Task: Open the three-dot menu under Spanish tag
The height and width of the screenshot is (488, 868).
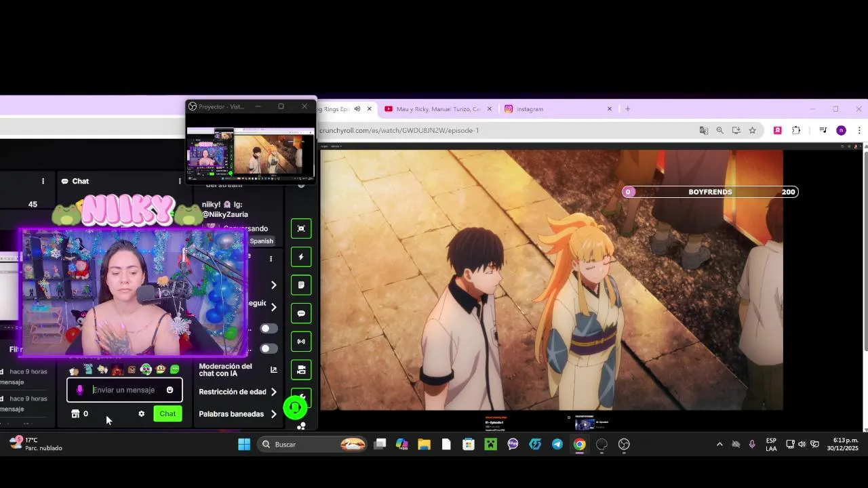Action: 271,259
